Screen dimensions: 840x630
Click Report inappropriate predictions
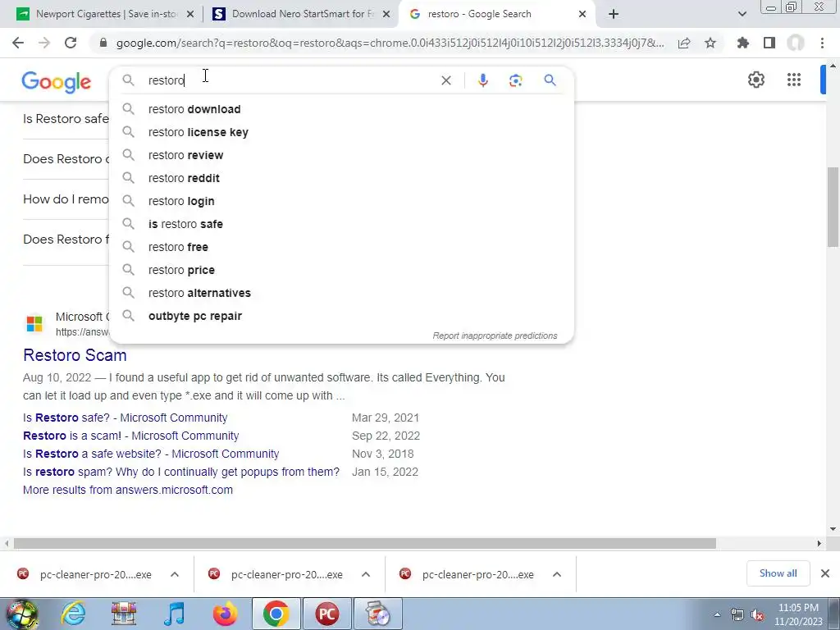tap(495, 336)
